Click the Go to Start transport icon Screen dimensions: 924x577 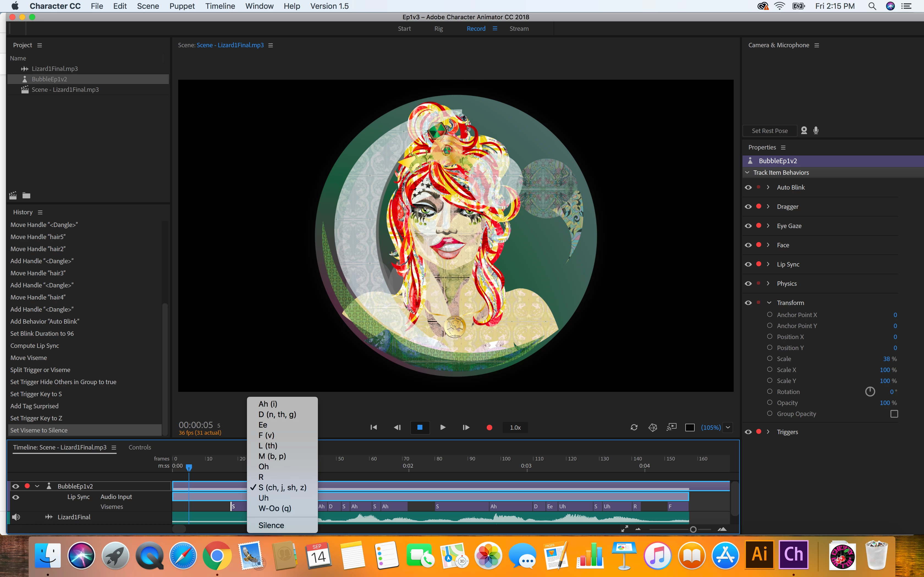coord(373,428)
